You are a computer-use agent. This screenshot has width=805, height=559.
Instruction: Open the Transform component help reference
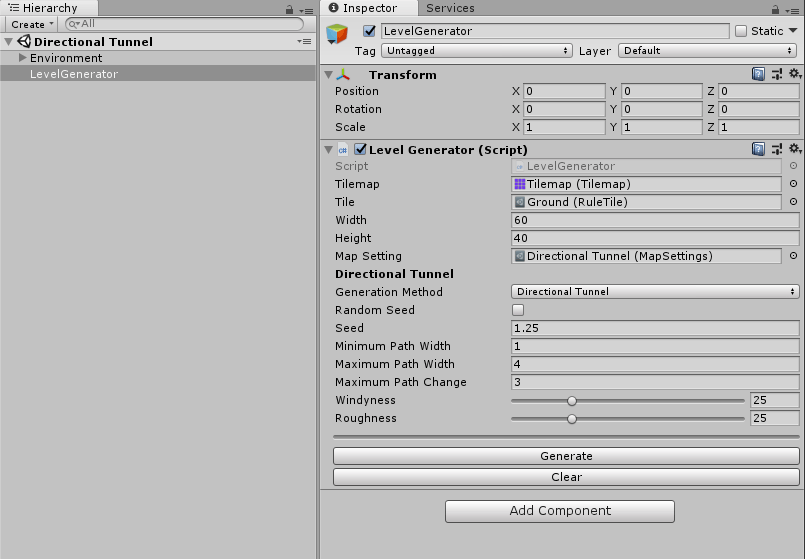[758, 74]
